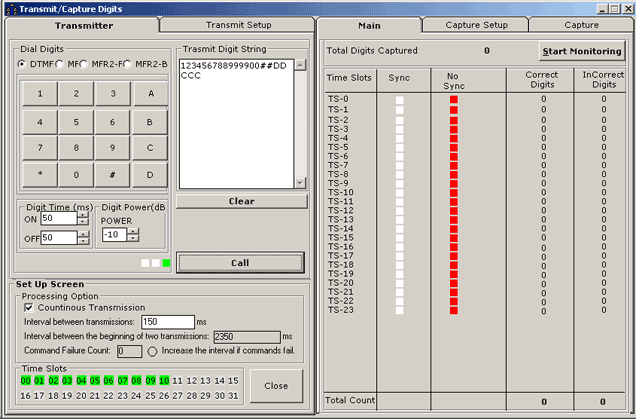Click the Start Monitoring button
Image resolution: width=636 pixels, height=419 pixels.
(582, 51)
